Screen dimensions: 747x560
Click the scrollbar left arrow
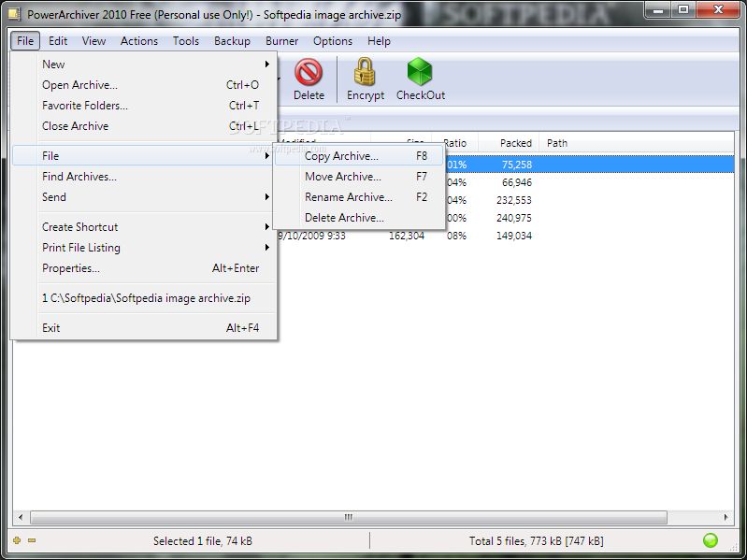coord(21,517)
